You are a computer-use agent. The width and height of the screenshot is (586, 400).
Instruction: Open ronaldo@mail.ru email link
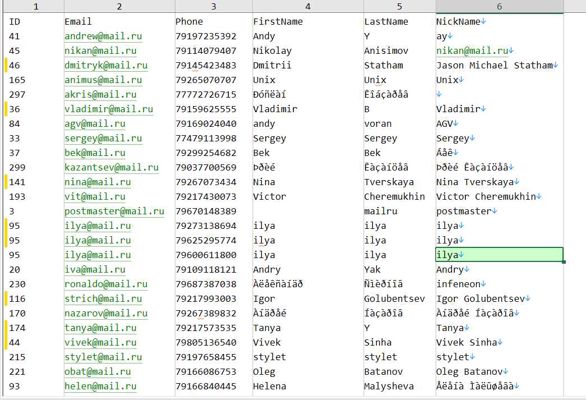pyautogui.click(x=106, y=284)
